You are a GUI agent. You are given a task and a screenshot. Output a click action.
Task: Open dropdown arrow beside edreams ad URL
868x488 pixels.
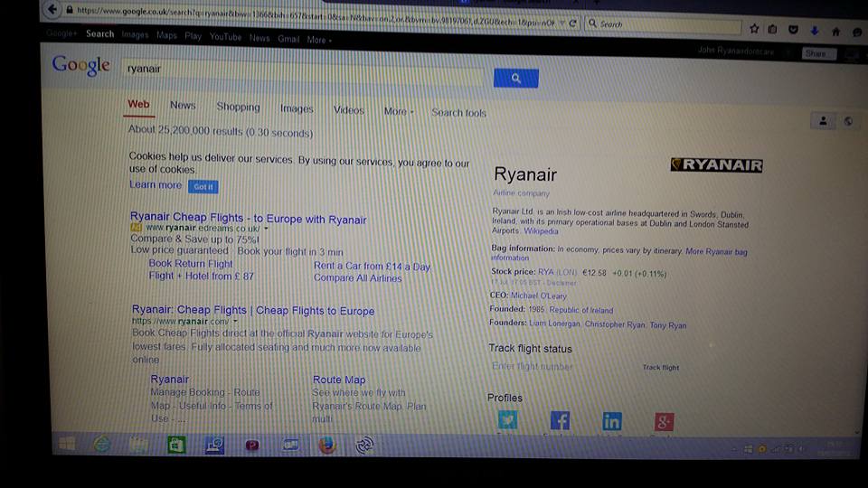[266, 228]
